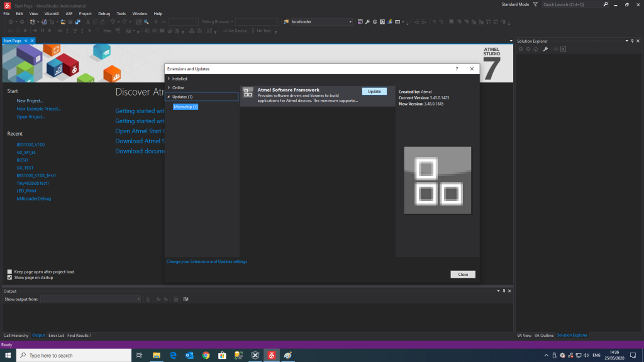Open Microsoft Store from the taskbar
644x362 pixels.
(x=222, y=356)
